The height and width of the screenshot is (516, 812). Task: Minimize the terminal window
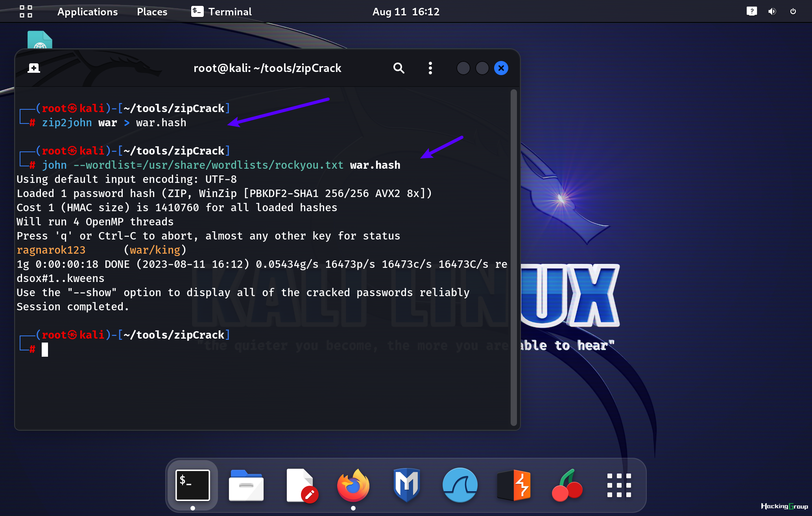[x=463, y=68]
